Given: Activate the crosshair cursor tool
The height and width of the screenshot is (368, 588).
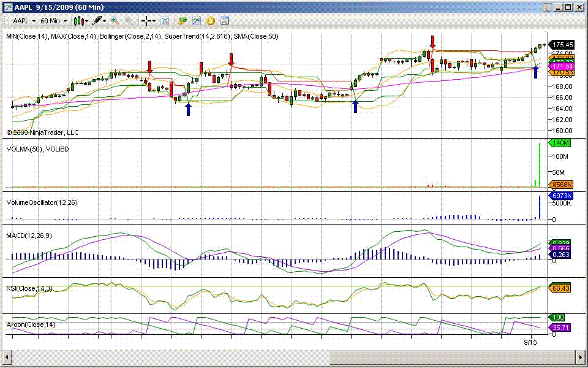Looking at the screenshot, I should 146,21.
